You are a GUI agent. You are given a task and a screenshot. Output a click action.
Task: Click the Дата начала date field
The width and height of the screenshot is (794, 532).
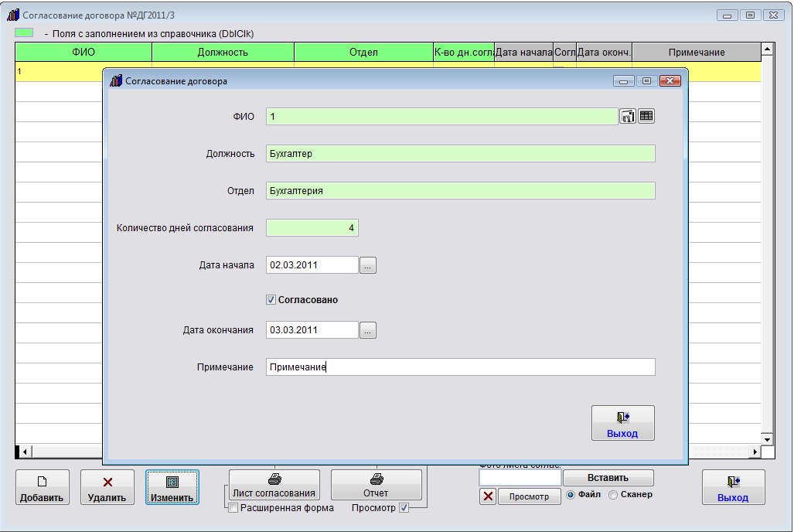point(312,265)
